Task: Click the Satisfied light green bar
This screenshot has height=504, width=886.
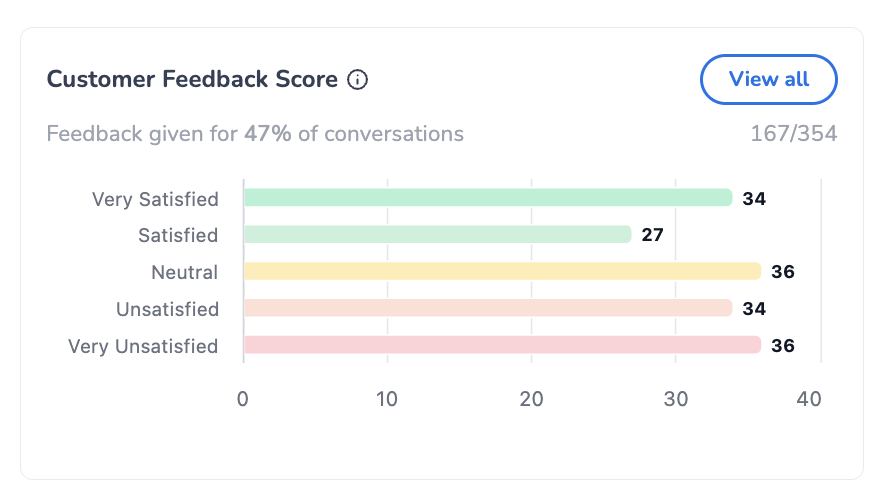Action: [x=438, y=234]
